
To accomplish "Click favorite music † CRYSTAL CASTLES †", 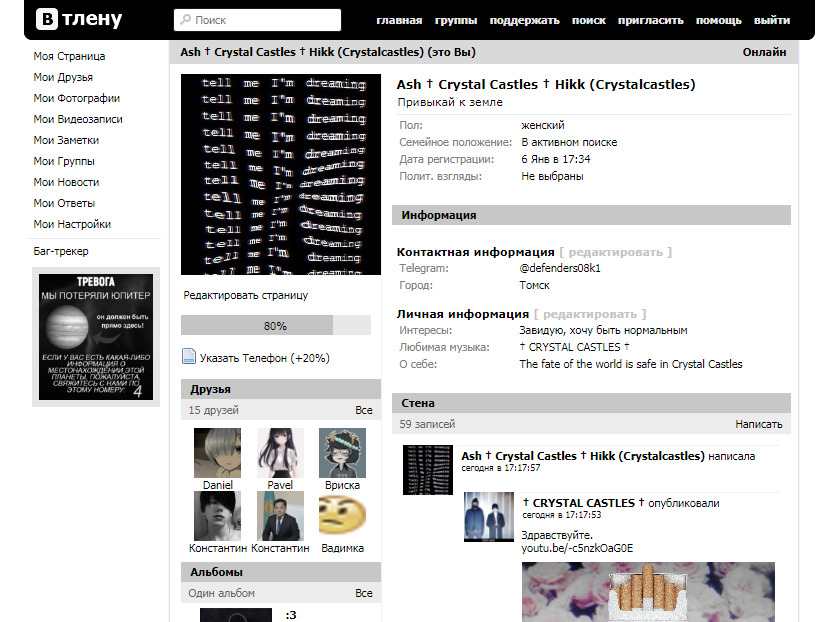I will click(x=575, y=347).
